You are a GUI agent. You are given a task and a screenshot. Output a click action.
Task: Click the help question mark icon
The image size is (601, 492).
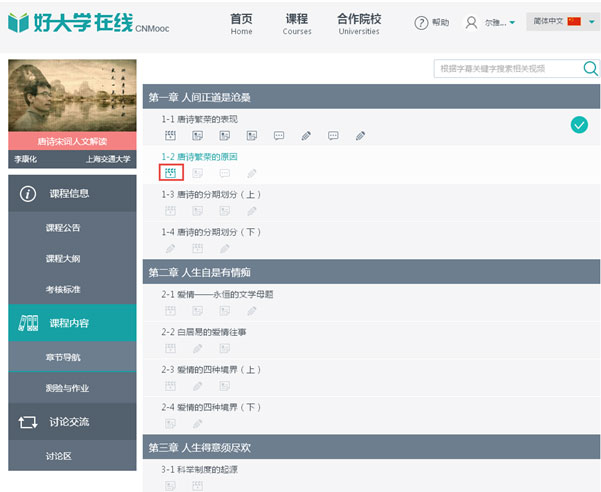click(x=421, y=22)
